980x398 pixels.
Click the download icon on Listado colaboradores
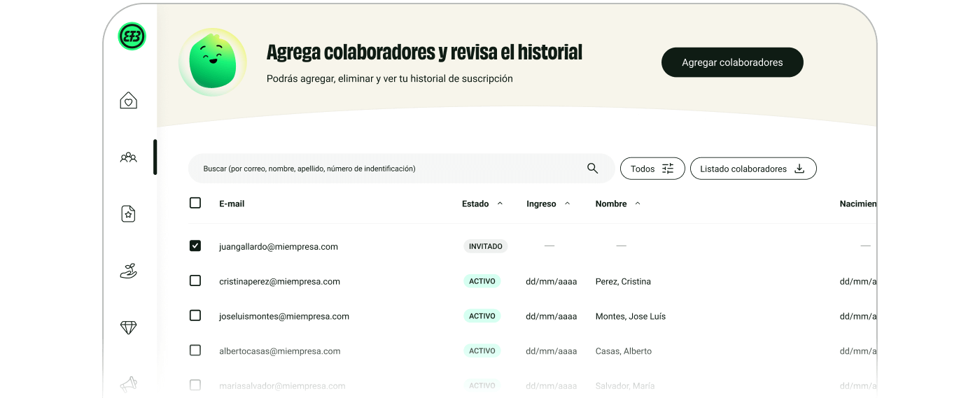(799, 169)
